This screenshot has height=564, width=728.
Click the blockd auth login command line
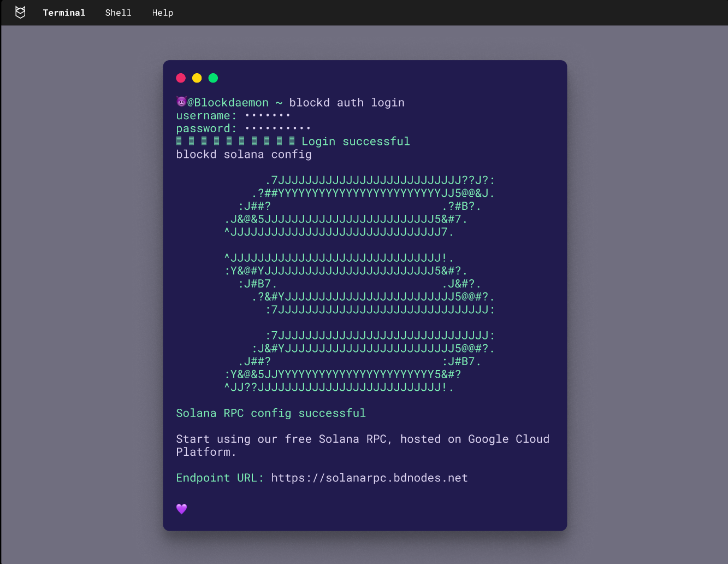[347, 102]
